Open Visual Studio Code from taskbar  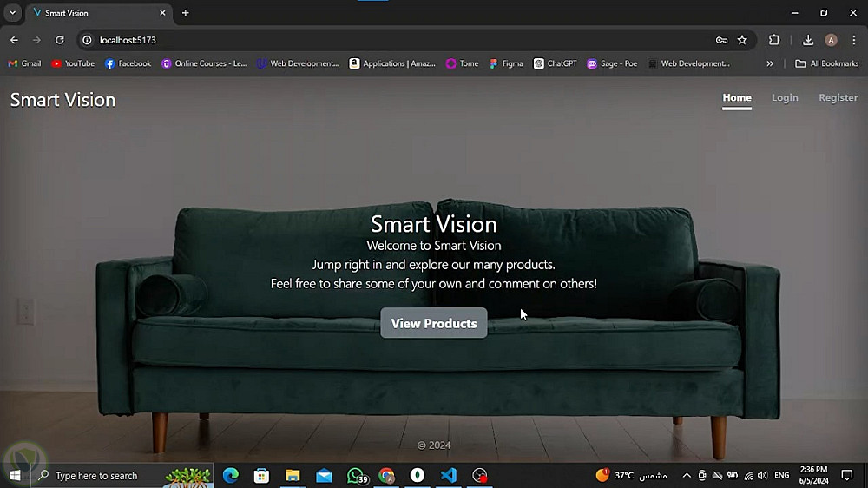click(449, 475)
